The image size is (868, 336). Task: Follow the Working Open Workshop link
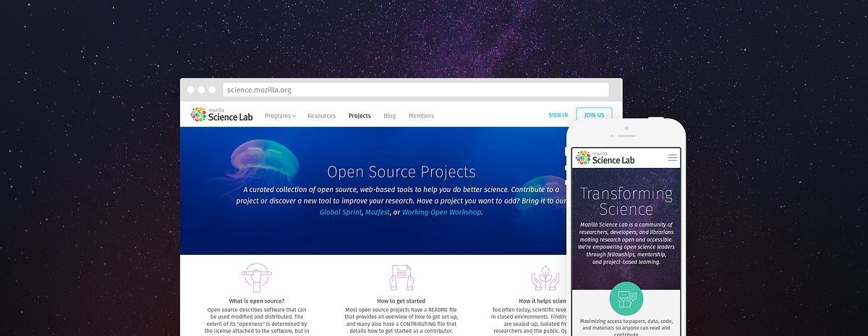tap(441, 212)
